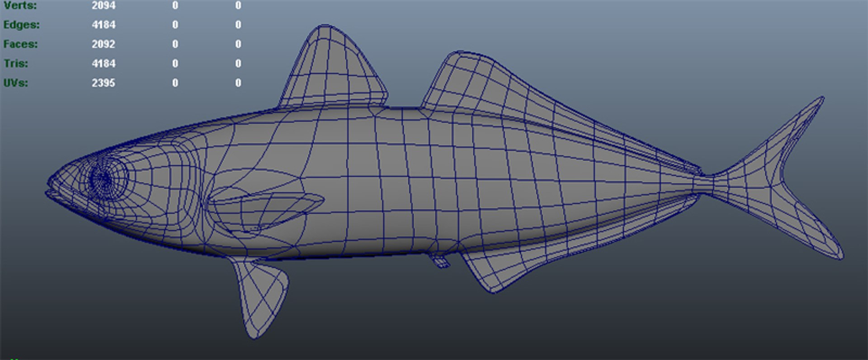Screen dimensions: 868x360
Task: Click the Tris label in the HUD
Action: pyautogui.click(x=16, y=64)
